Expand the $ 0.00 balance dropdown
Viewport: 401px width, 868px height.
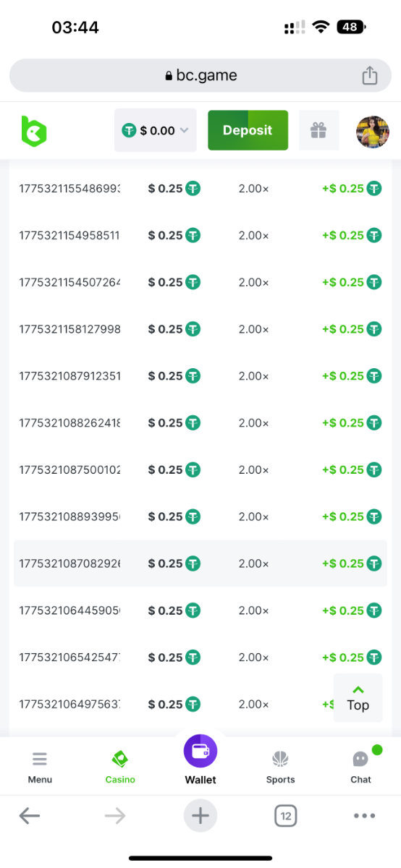coord(156,130)
